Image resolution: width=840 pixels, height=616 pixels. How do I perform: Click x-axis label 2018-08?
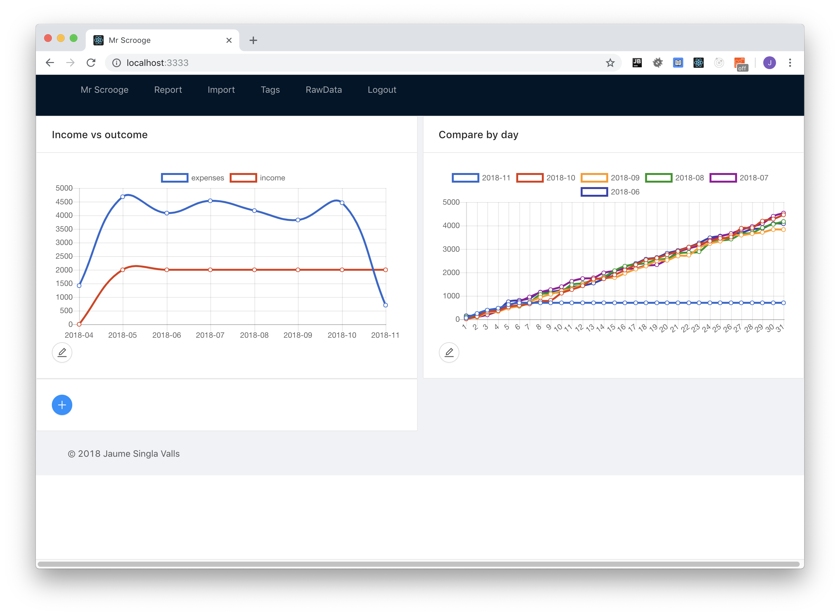click(254, 335)
